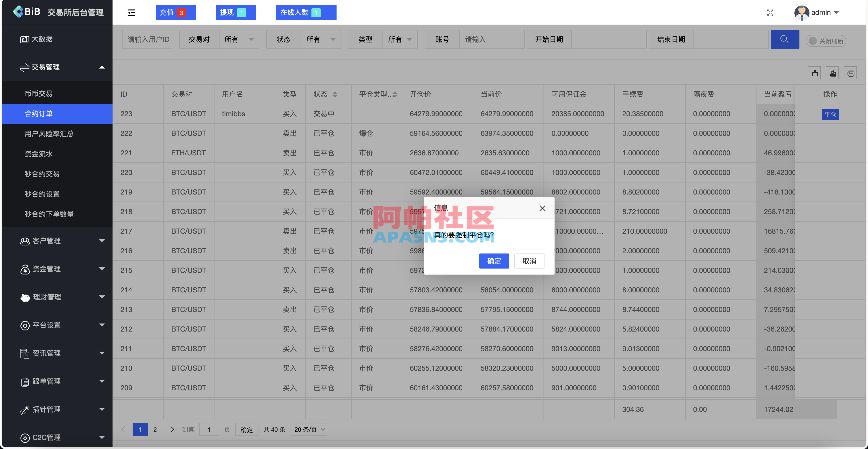
Task: Click the BiB logo in the header
Action: 27,12
